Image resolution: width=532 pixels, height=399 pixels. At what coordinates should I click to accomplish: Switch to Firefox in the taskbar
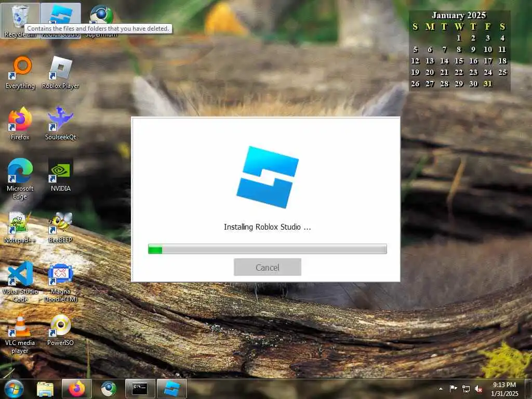pyautogui.click(x=77, y=389)
